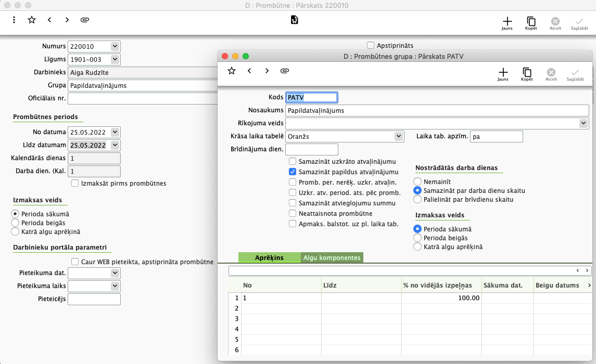Go to previous record in Prombūtne window
The height and width of the screenshot is (364, 596).
click(x=49, y=20)
